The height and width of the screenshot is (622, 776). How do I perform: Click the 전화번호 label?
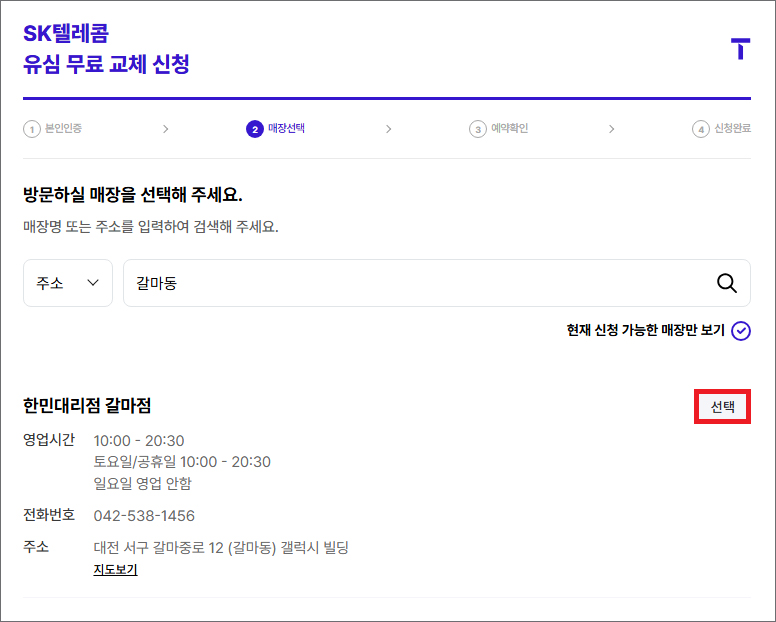[49, 515]
